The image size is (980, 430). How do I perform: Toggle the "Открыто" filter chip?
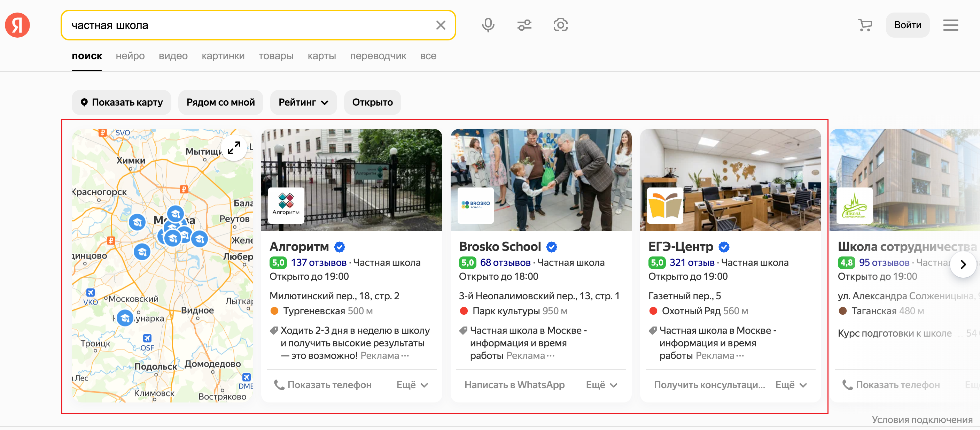[372, 102]
